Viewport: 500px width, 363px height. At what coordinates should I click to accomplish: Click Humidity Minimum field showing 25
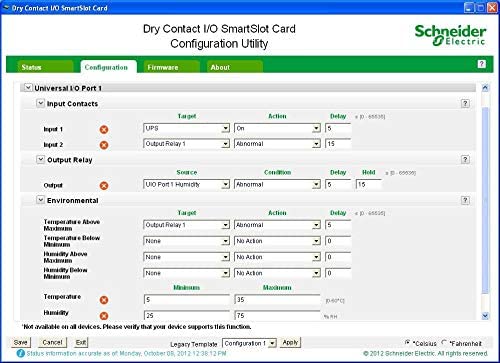coord(187,315)
